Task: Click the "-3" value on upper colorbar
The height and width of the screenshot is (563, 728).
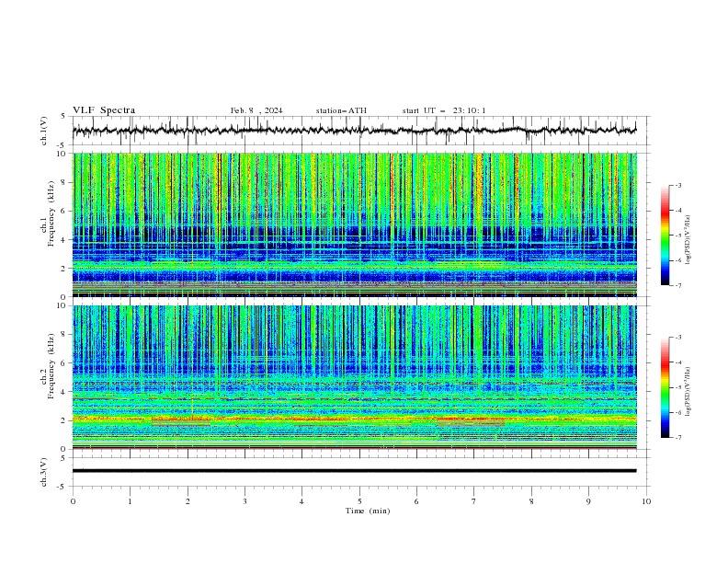Action: coord(677,185)
